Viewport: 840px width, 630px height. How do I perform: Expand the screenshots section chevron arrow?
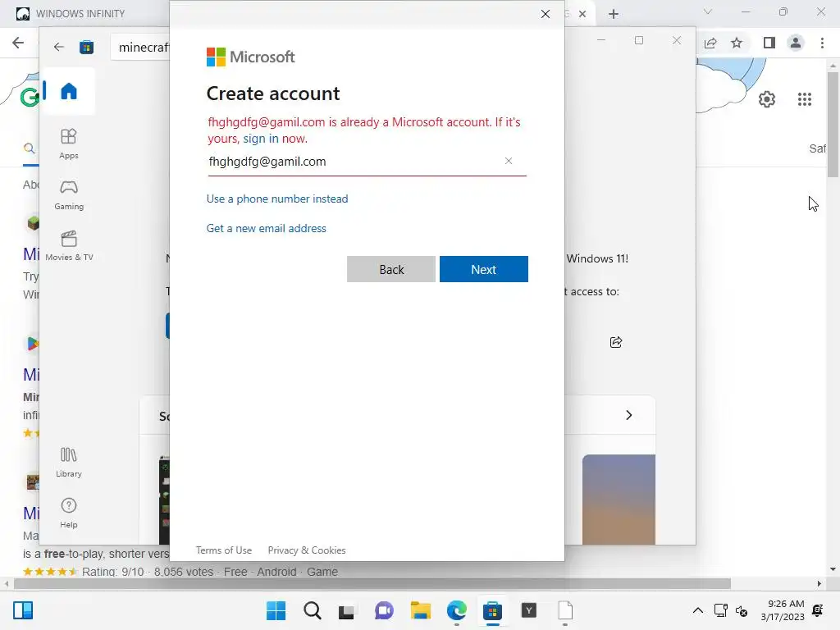pyautogui.click(x=629, y=415)
